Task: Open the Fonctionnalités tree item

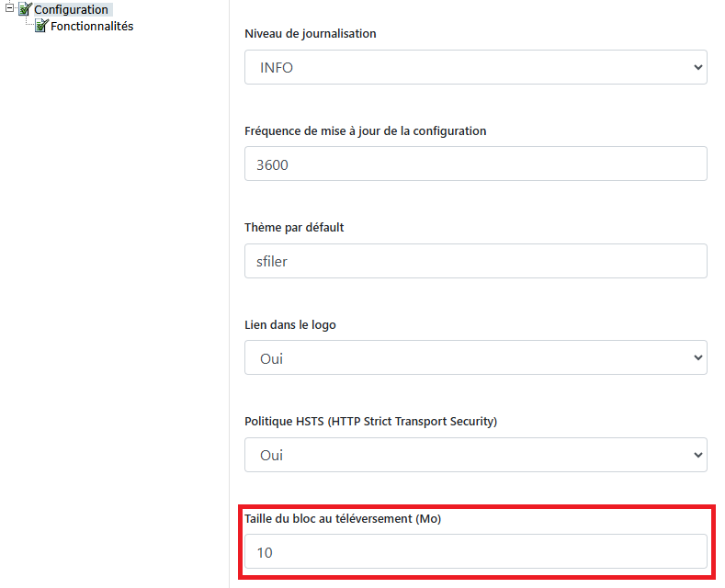Action: tap(92, 27)
